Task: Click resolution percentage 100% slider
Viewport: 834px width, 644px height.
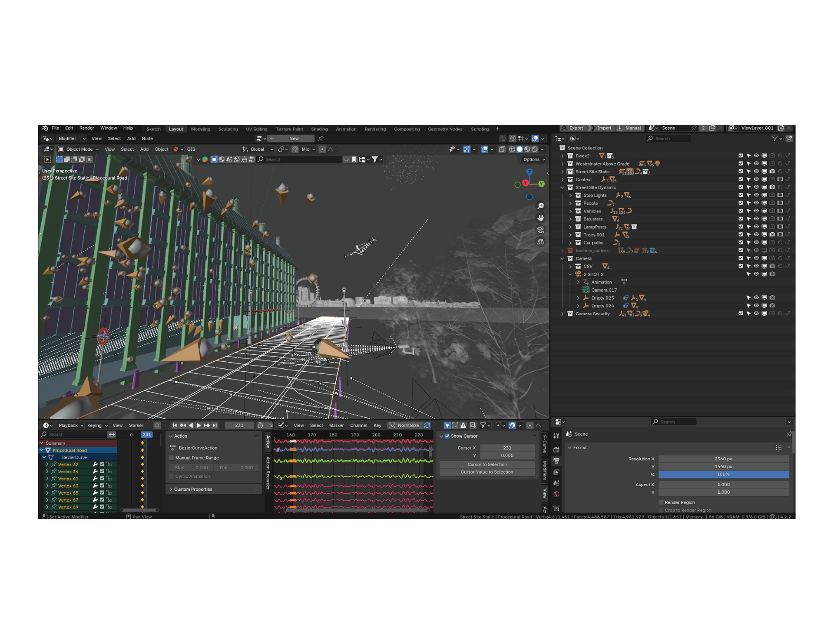Action: point(723,474)
